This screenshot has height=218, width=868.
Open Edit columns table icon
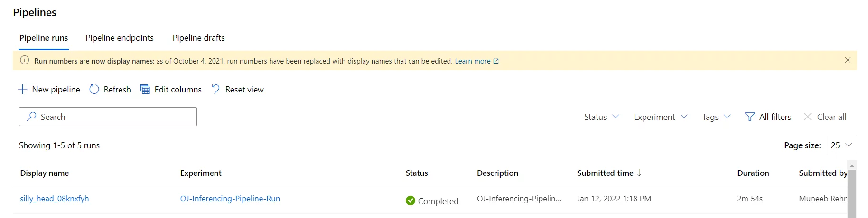click(145, 89)
